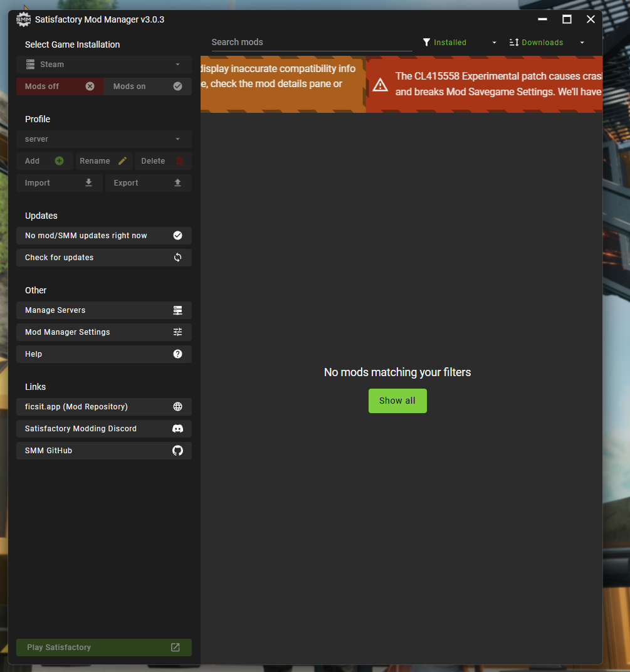Open Mod Manager Settings

tap(103, 332)
